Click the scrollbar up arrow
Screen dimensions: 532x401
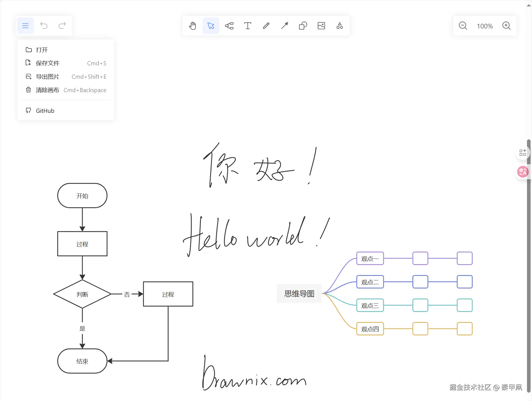pyautogui.click(x=529, y=5)
